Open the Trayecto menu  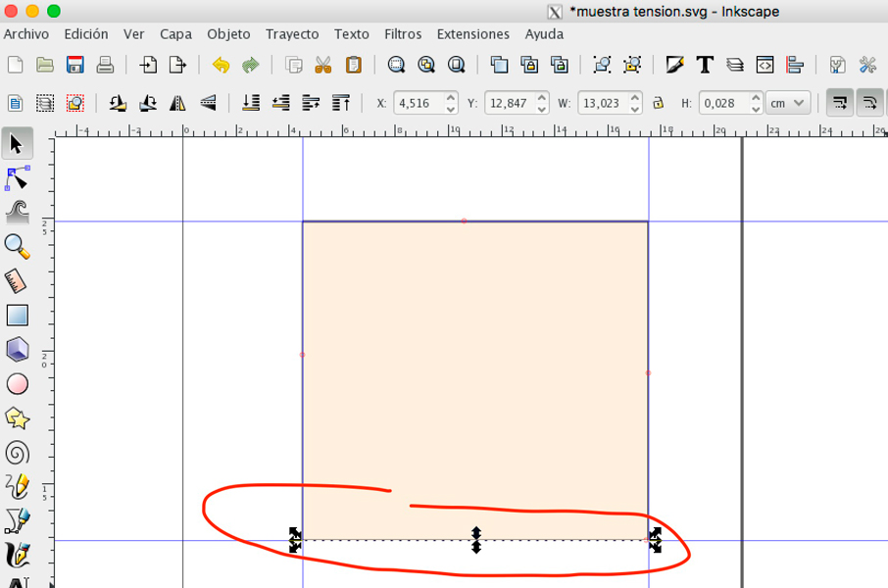[291, 33]
